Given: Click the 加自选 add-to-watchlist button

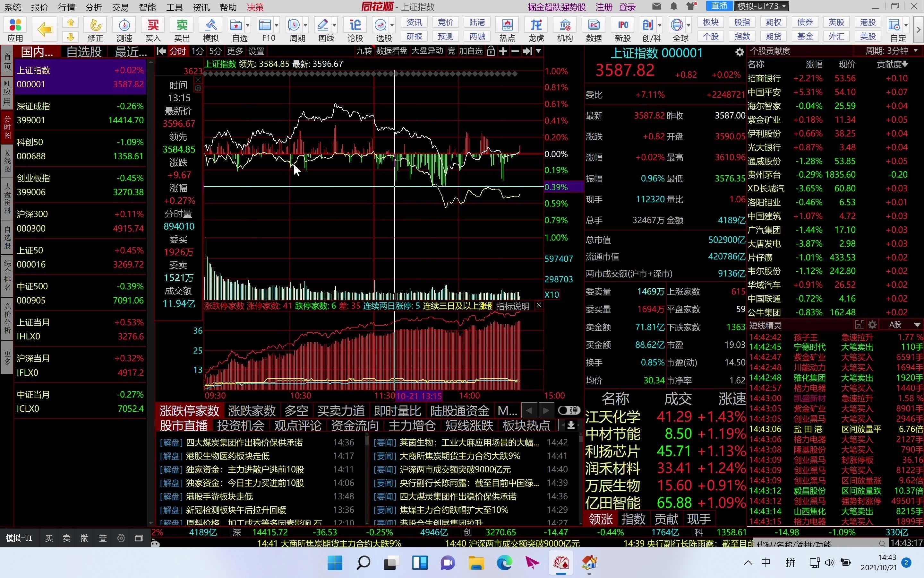Looking at the screenshot, I should pos(471,51).
